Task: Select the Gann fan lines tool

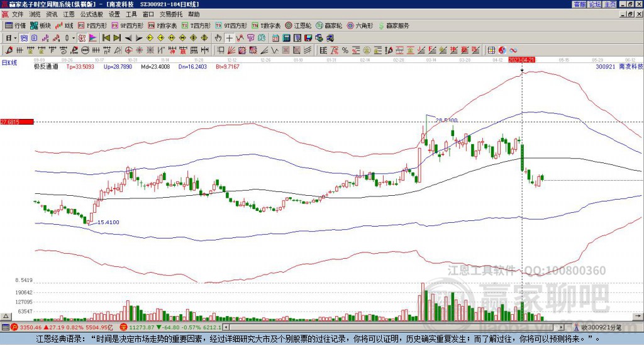Action: (x=232, y=50)
